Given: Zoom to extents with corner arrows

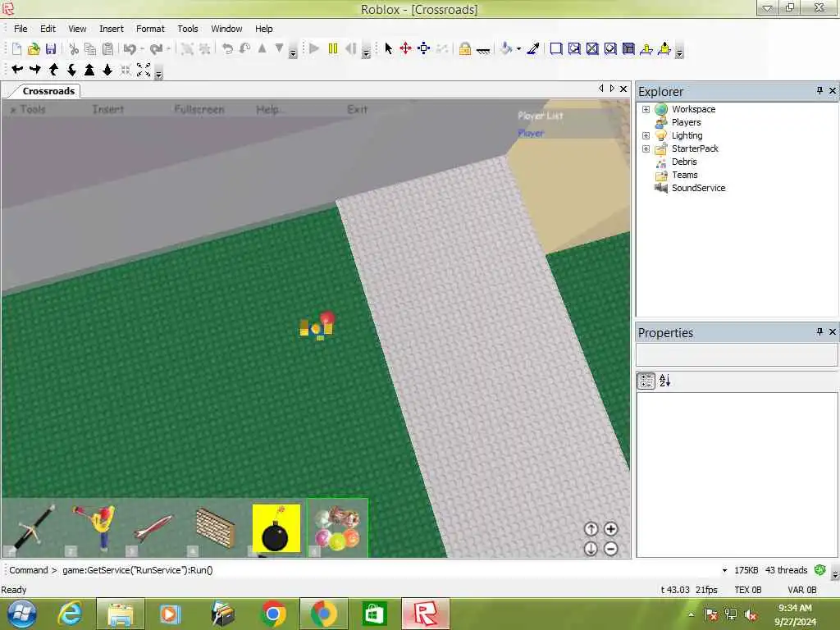Looking at the screenshot, I should (x=144, y=70).
